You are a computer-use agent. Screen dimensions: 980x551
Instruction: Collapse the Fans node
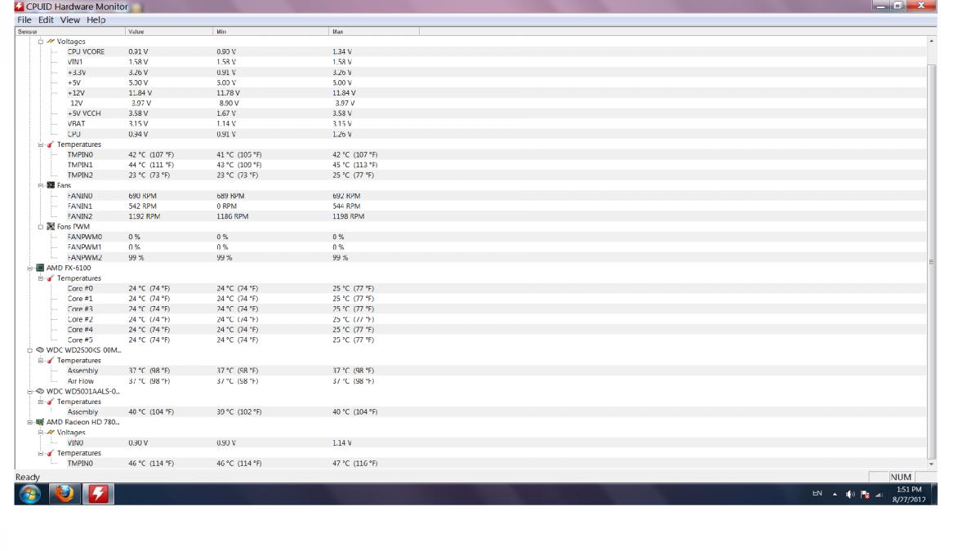41,185
